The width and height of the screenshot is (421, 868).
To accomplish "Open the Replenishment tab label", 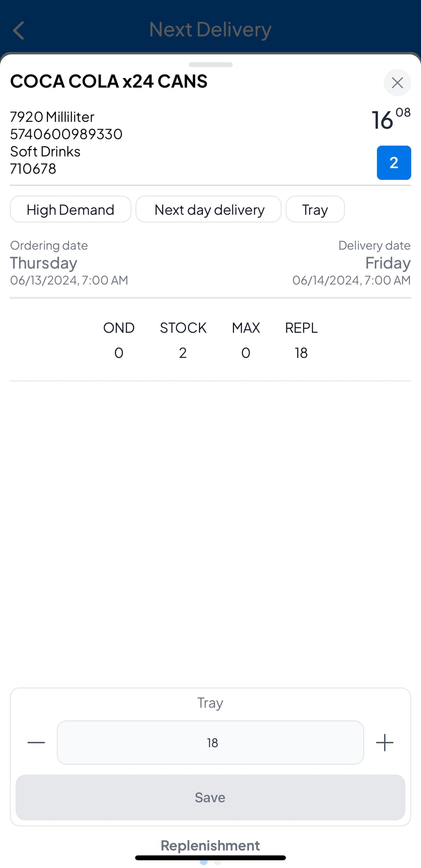I will click(210, 846).
